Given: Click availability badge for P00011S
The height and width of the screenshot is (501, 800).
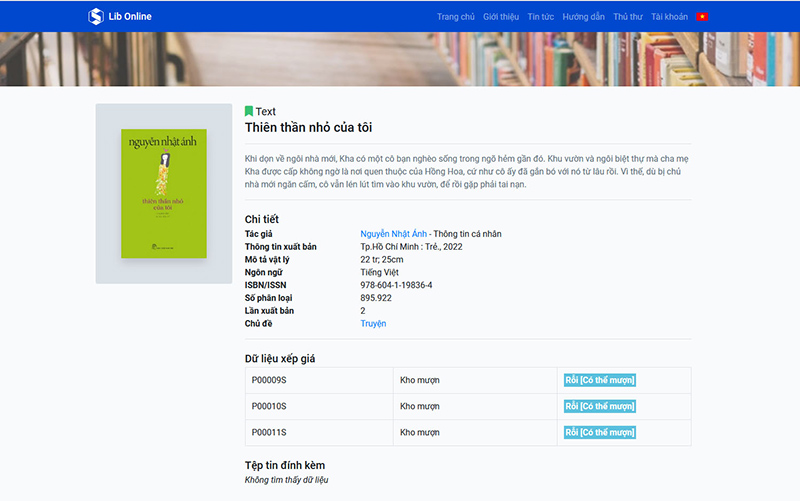Looking at the screenshot, I should 600,432.
